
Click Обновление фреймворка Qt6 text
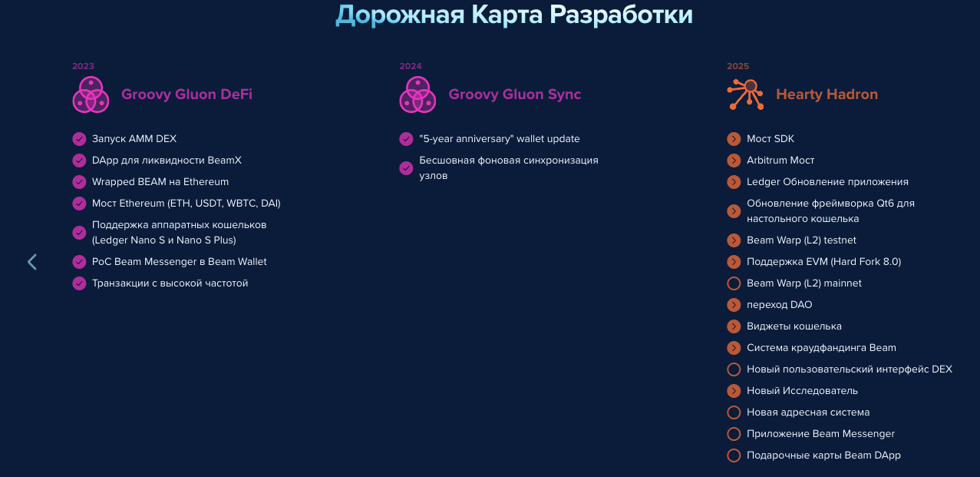(830, 211)
